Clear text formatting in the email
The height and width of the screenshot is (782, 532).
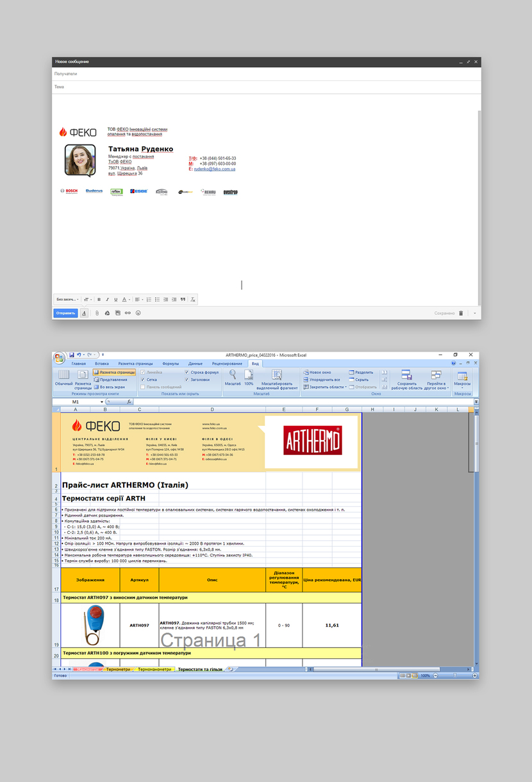(193, 300)
